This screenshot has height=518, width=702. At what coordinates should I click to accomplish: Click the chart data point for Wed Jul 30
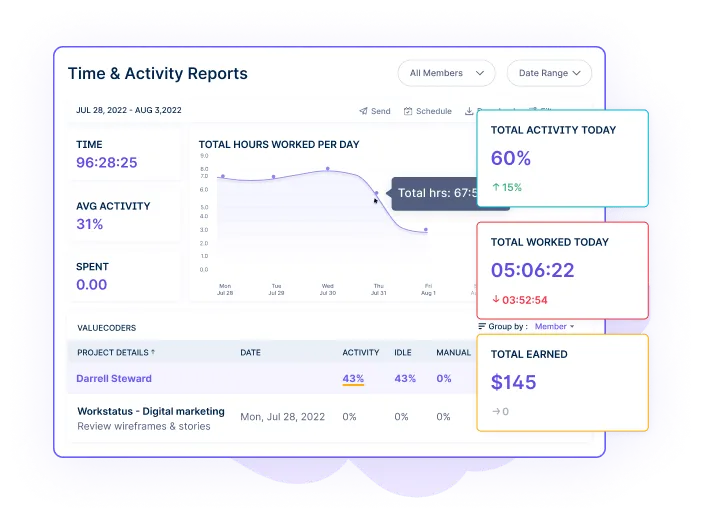click(x=328, y=169)
